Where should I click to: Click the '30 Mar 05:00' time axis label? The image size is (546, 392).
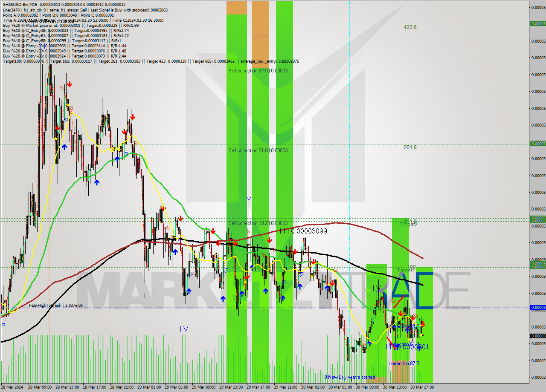pos(340,387)
